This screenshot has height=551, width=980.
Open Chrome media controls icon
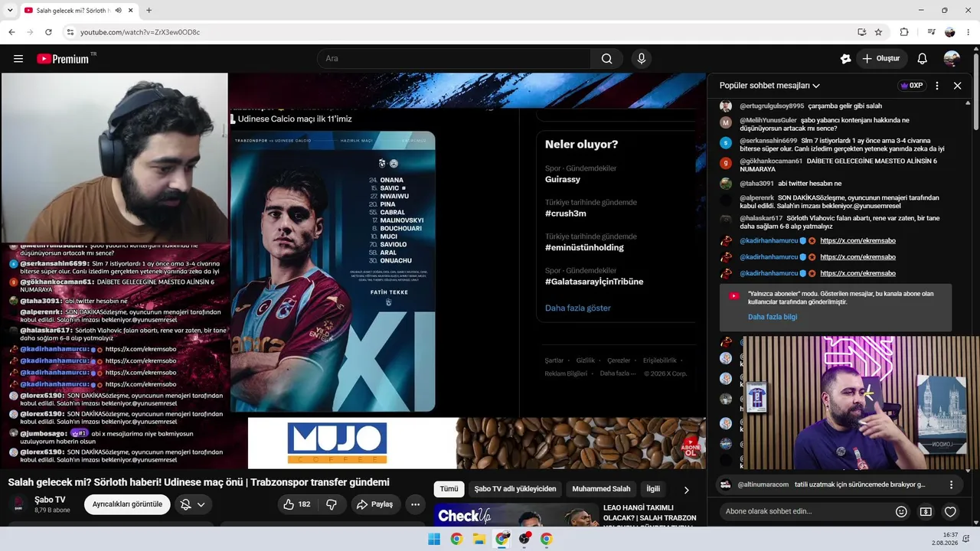click(931, 32)
